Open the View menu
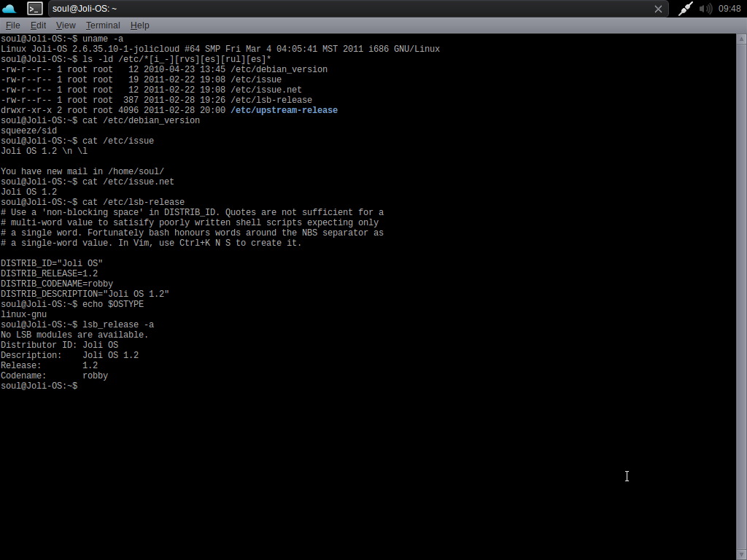The height and width of the screenshot is (560, 747). click(x=66, y=26)
